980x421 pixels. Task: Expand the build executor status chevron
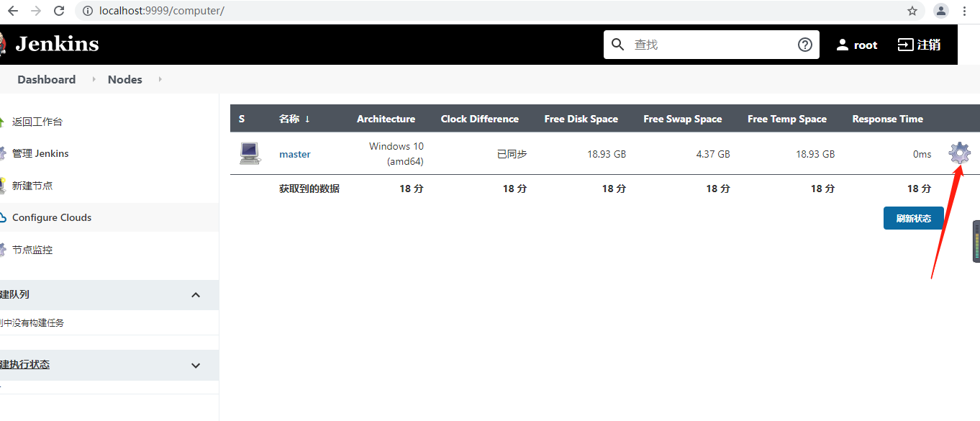tap(196, 366)
